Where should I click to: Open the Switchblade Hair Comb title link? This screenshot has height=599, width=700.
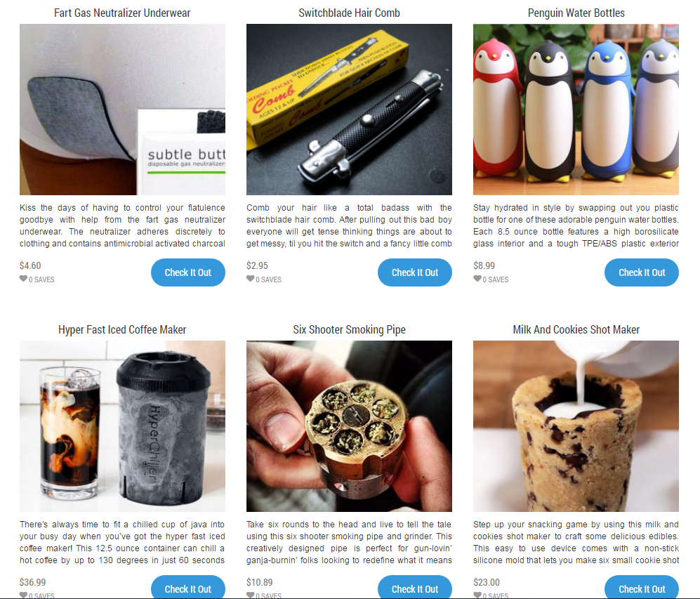pos(349,13)
